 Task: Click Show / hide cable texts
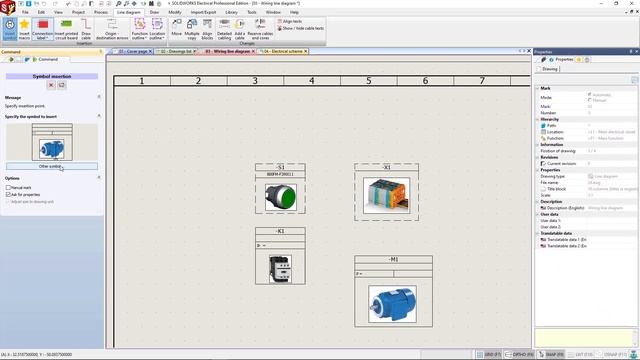tap(301, 29)
